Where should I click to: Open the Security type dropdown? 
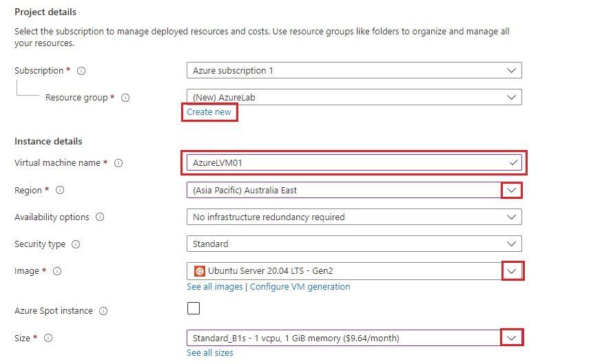click(354, 244)
